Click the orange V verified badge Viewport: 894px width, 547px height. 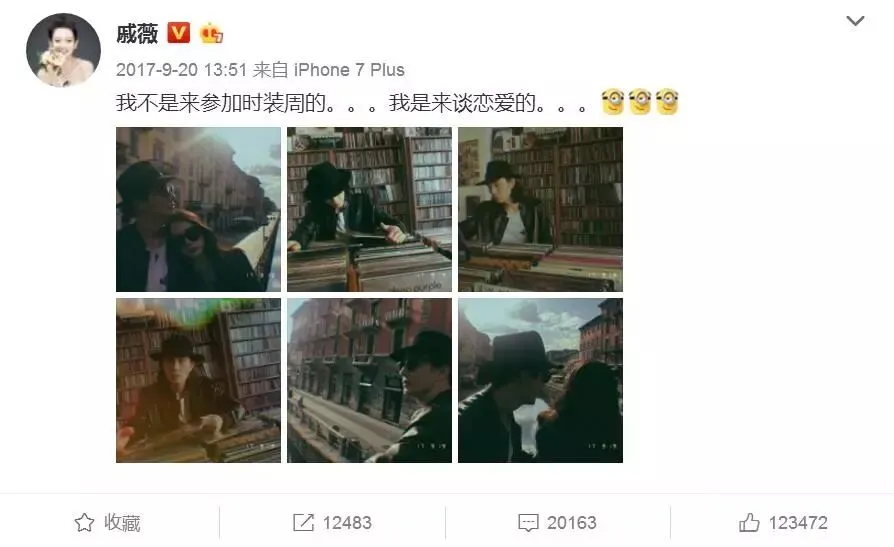coord(178,33)
